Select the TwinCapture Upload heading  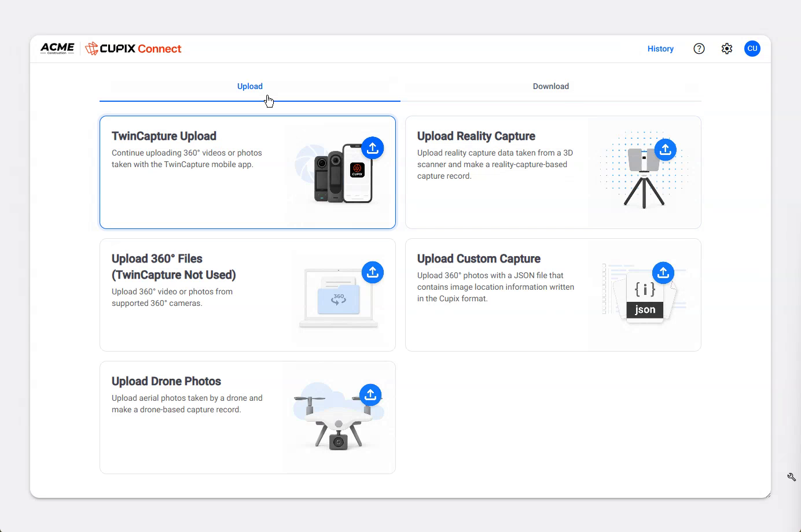164,136
